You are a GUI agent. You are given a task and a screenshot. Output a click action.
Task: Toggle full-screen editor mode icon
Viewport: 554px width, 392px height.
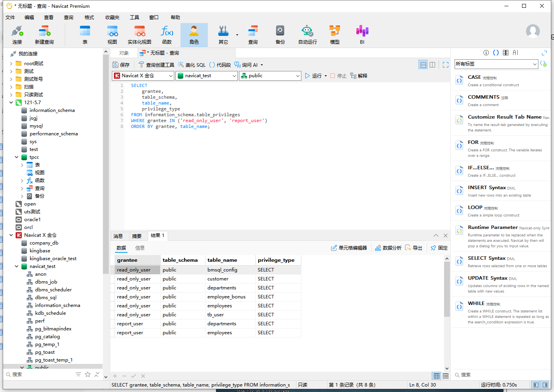[446, 65]
